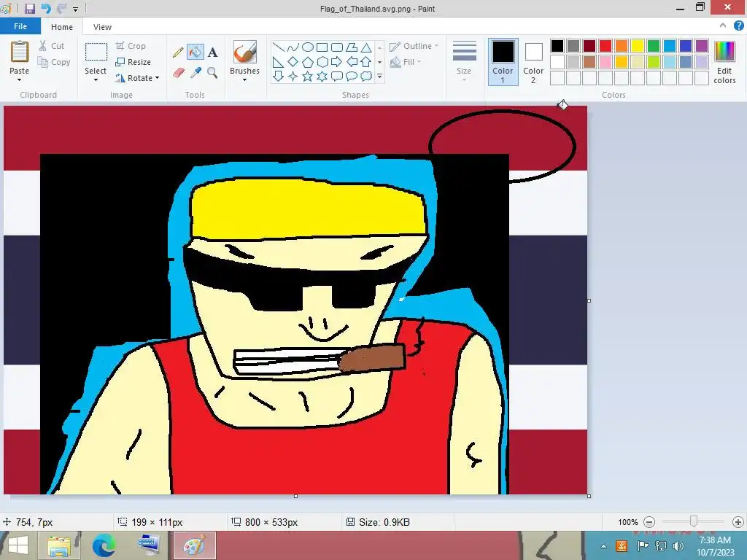Click the Cut button
The width and height of the screenshot is (747, 560).
52,46
